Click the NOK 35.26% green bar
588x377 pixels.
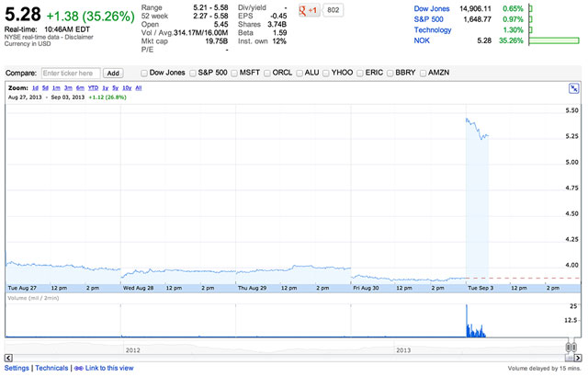[x=554, y=40]
